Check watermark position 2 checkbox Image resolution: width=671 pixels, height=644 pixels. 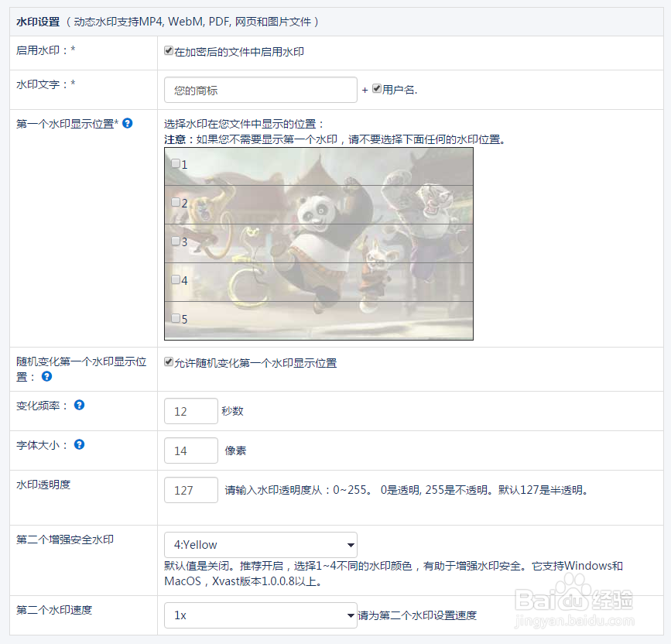coord(176,202)
